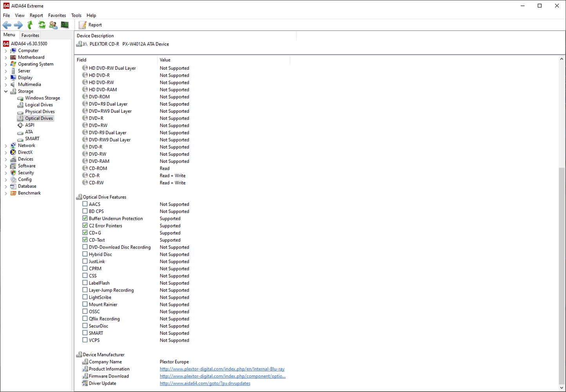The height and width of the screenshot is (392, 566).
Task: Click the Refresh toolbar icon
Action: pos(42,25)
